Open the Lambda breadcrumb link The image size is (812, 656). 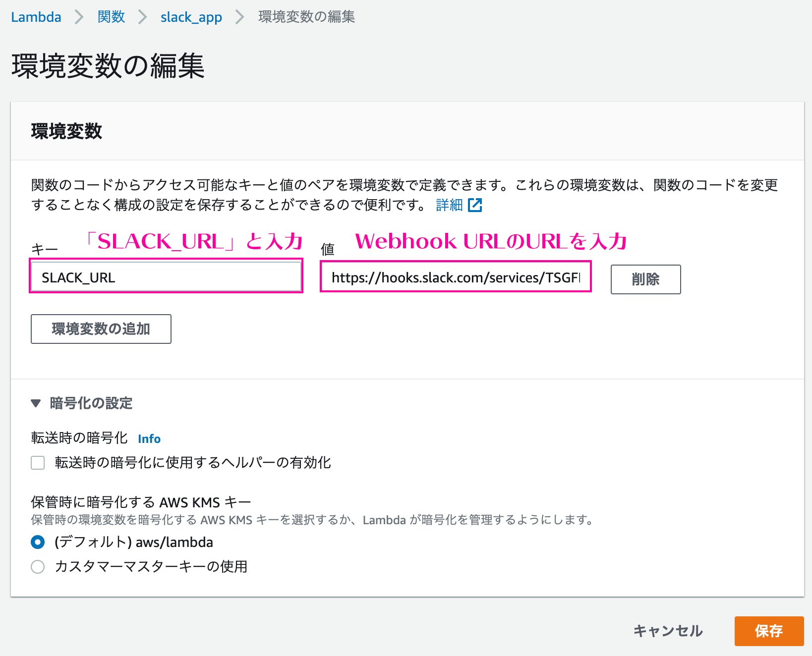(x=35, y=16)
